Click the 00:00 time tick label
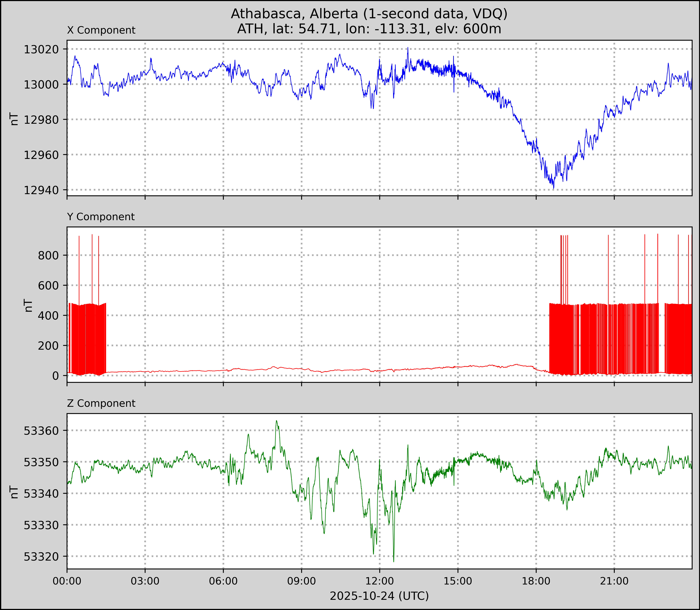Image resolution: width=700 pixels, height=610 pixels. coord(67,581)
